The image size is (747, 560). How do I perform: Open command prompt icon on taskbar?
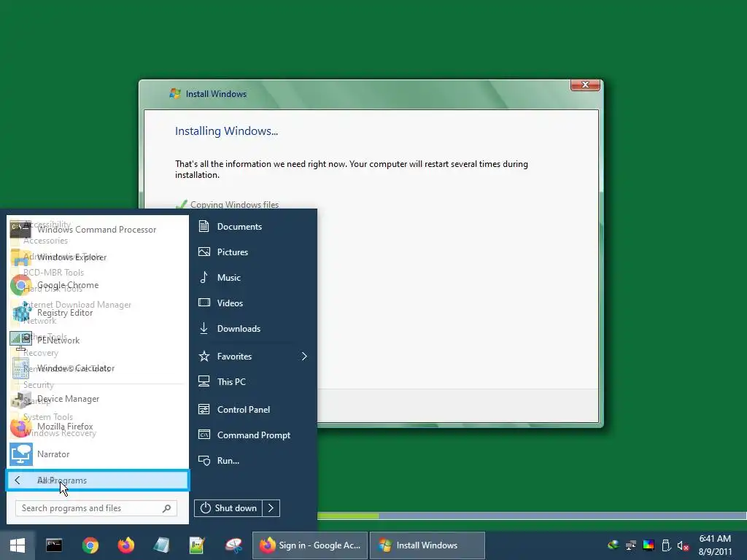54,545
